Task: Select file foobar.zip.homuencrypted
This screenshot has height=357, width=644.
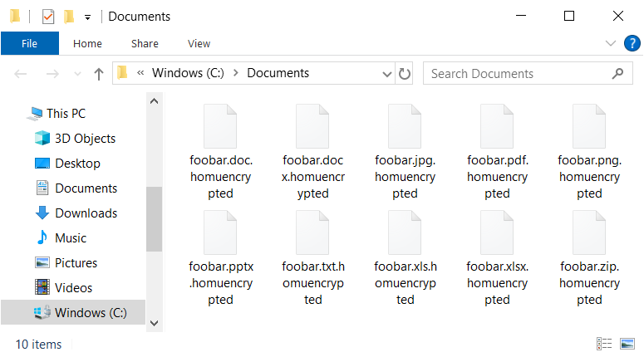Action: pyautogui.click(x=589, y=258)
